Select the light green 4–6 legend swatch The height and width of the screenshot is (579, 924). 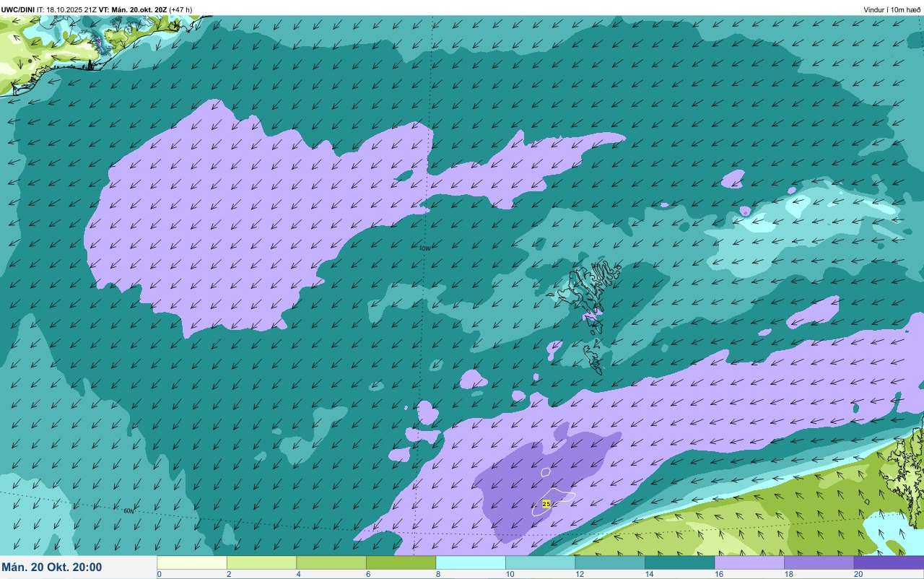pos(331,562)
